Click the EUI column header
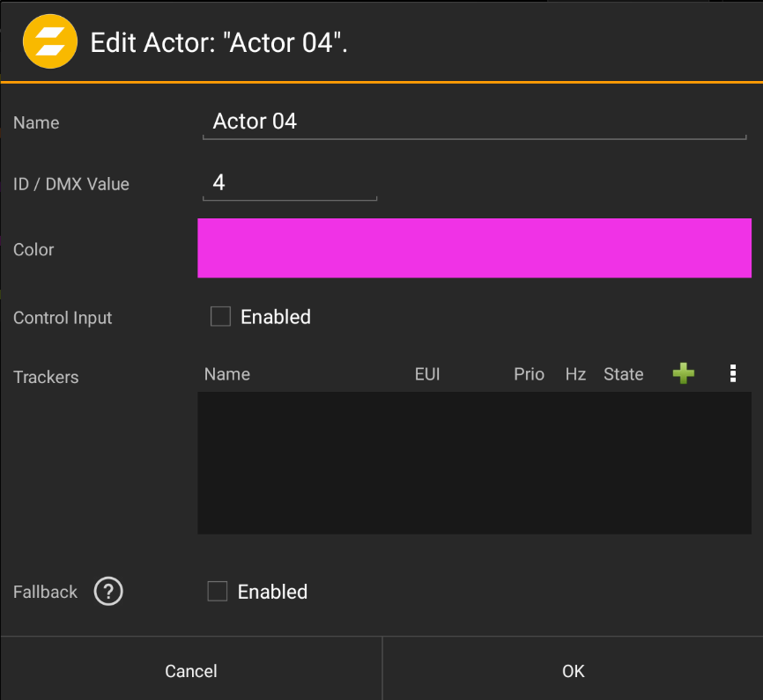Image resolution: width=763 pixels, height=700 pixels. tap(427, 373)
